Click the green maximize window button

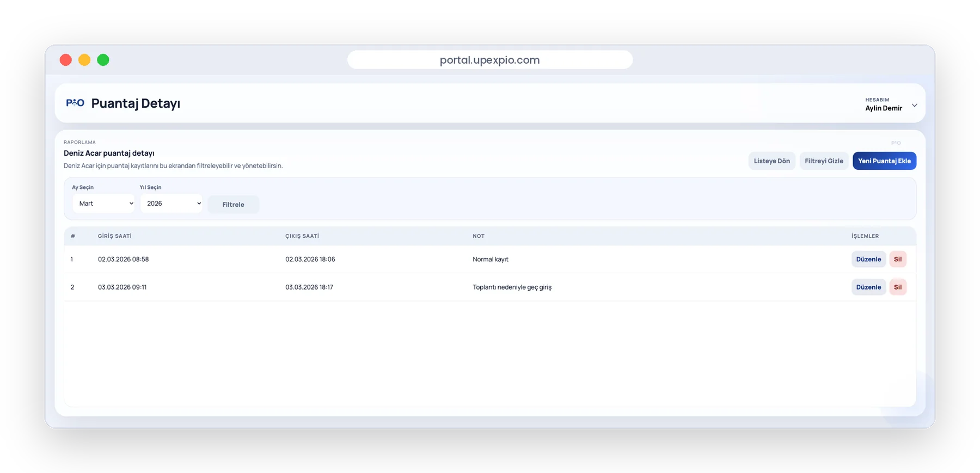coord(103,60)
